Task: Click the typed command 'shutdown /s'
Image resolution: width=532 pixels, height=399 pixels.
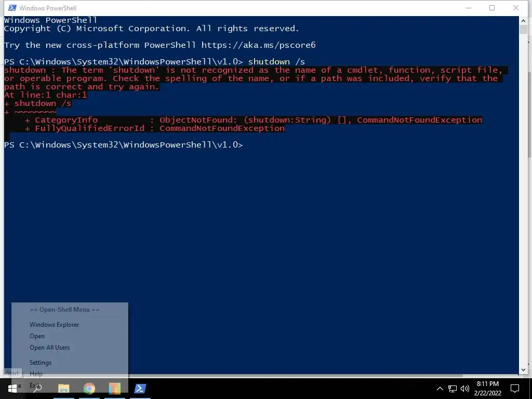Action: pyautogui.click(x=276, y=62)
